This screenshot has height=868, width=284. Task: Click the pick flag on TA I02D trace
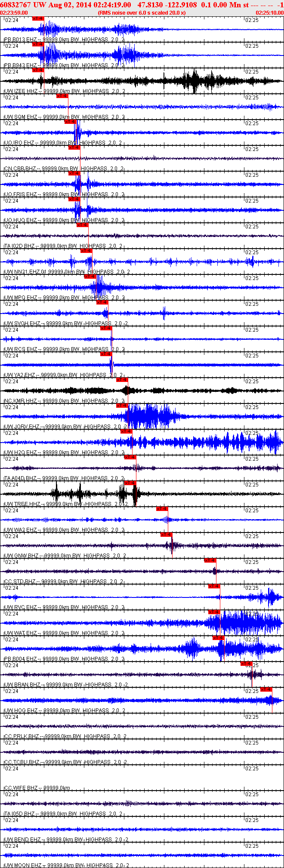pos(83,225)
